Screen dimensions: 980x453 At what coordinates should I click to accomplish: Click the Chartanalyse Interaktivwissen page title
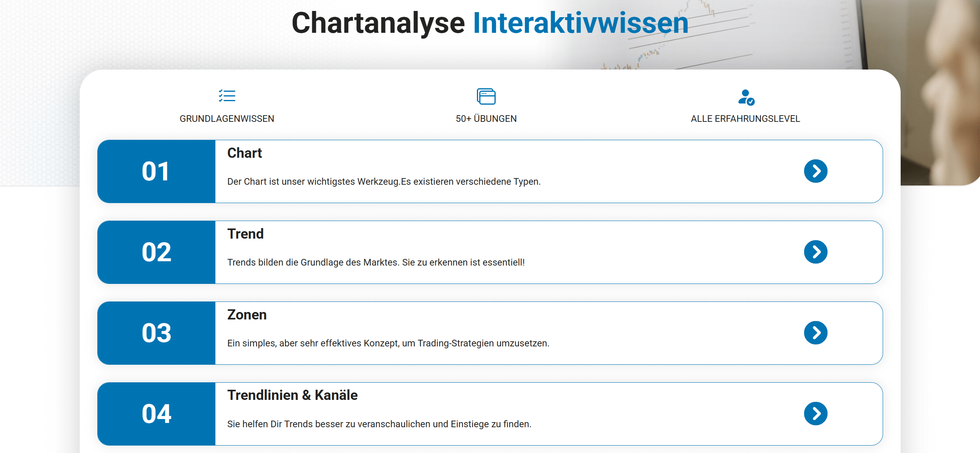pos(490,23)
